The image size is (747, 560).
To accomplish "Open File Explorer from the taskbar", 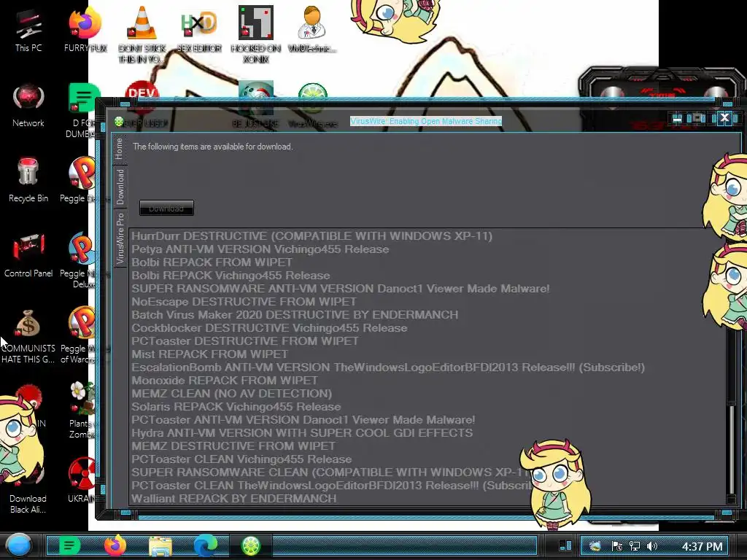I will click(x=160, y=545).
